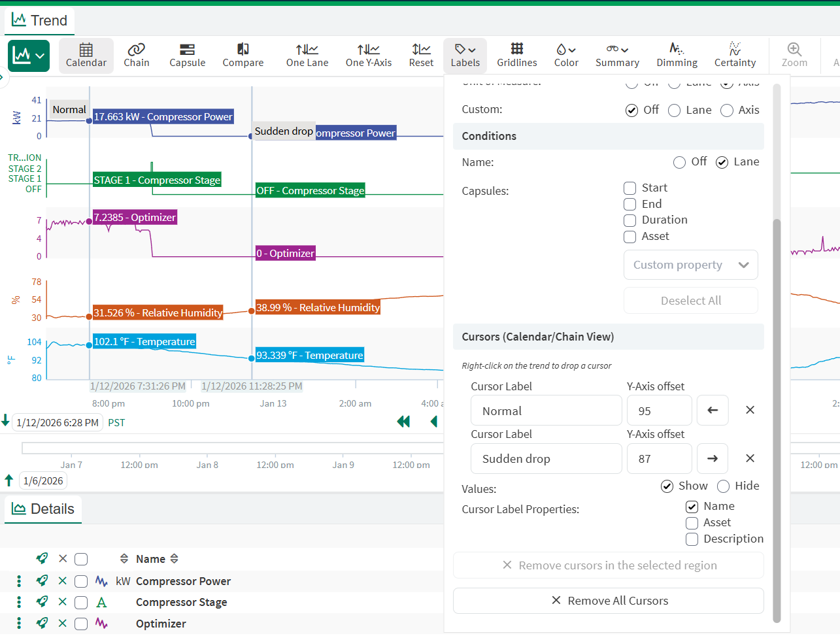Viewport: 840px width, 638px height.
Task: Select the Capsule view icon
Action: click(187, 55)
